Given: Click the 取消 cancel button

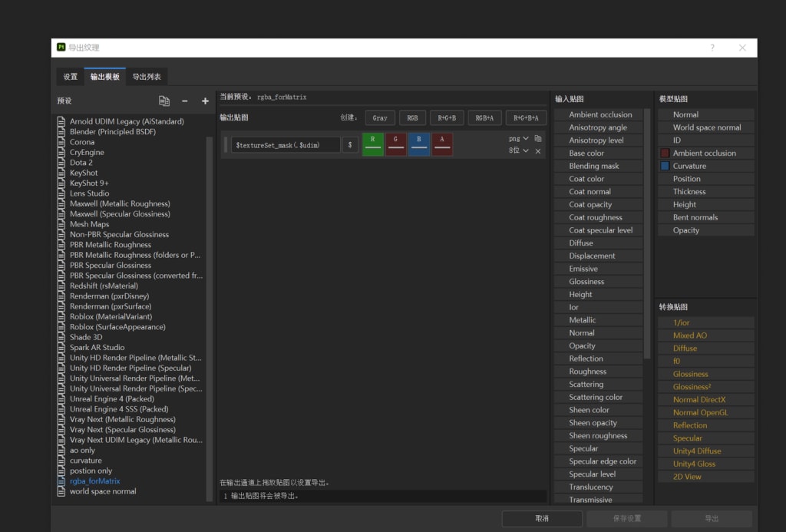Looking at the screenshot, I should [542, 518].
